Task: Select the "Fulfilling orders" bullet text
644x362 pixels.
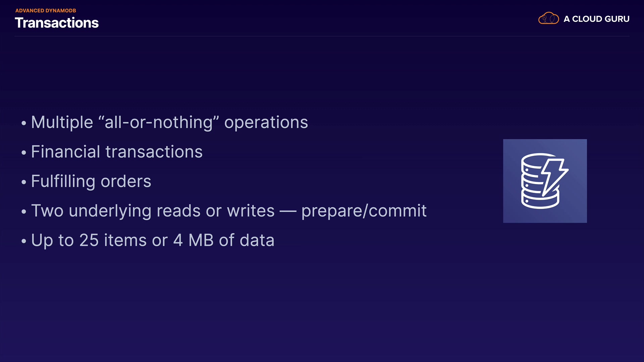Action: pos(91,181)
